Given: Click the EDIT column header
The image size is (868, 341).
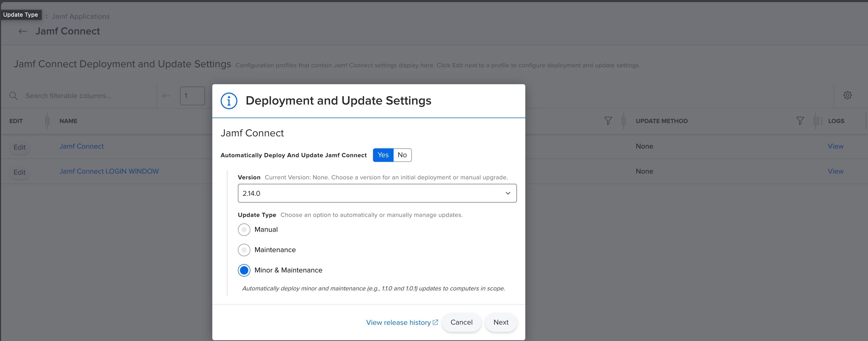Looking at the screenshot, I should point(16,121).
